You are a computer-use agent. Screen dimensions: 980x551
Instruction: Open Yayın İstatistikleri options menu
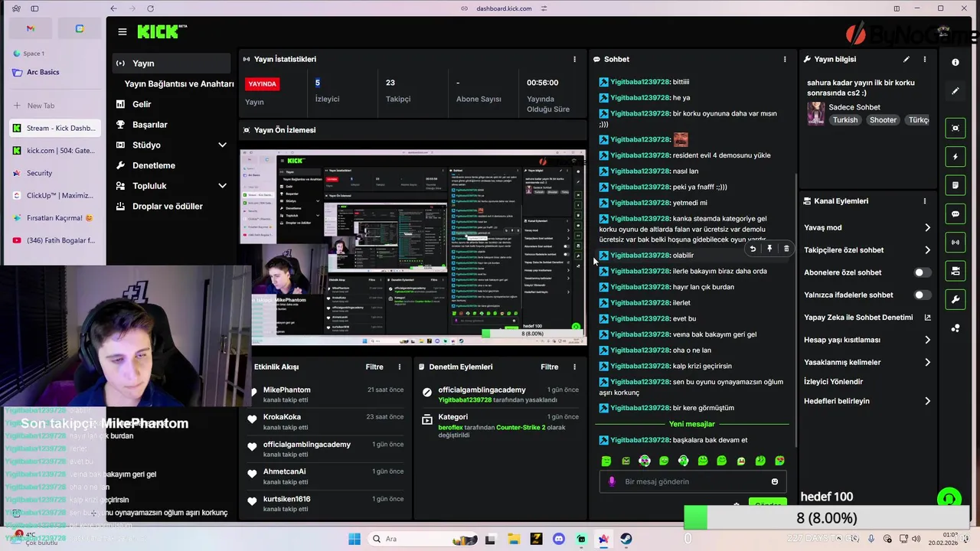575,59
